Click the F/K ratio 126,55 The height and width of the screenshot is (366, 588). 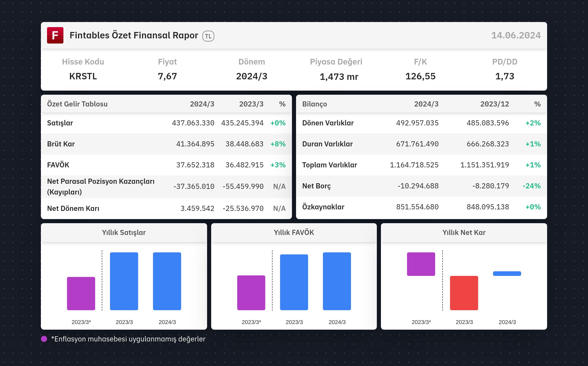point(421,76)
